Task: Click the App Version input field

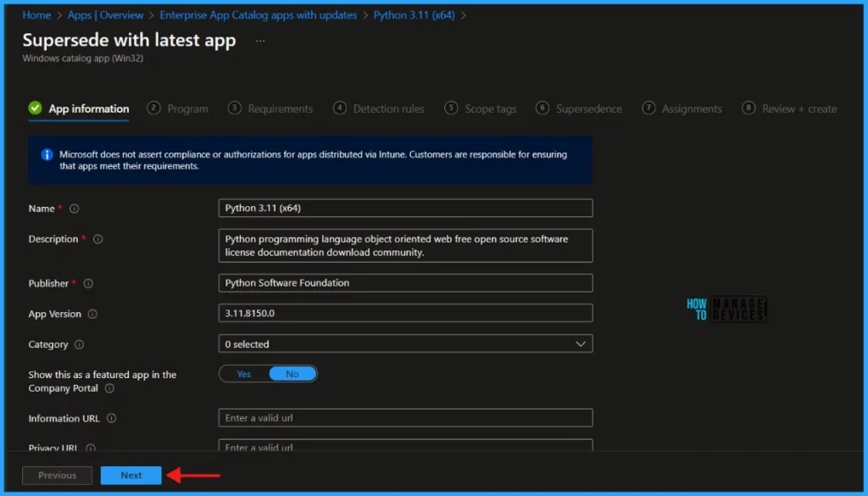Action: pos(405,314)
